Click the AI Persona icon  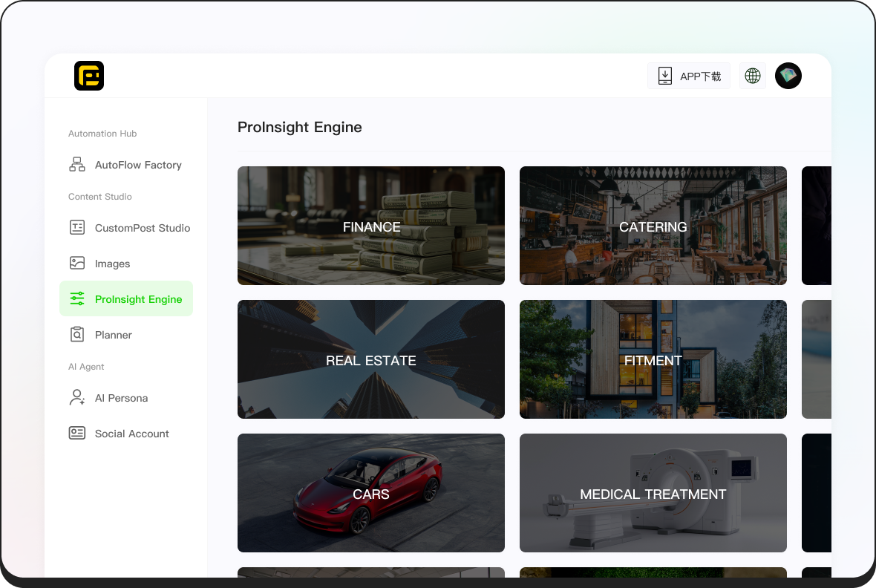coord(77,398)
